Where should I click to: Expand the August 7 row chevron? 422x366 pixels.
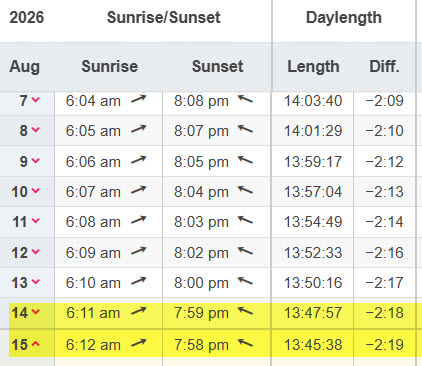pyautogui.click(x=36, y=100)
